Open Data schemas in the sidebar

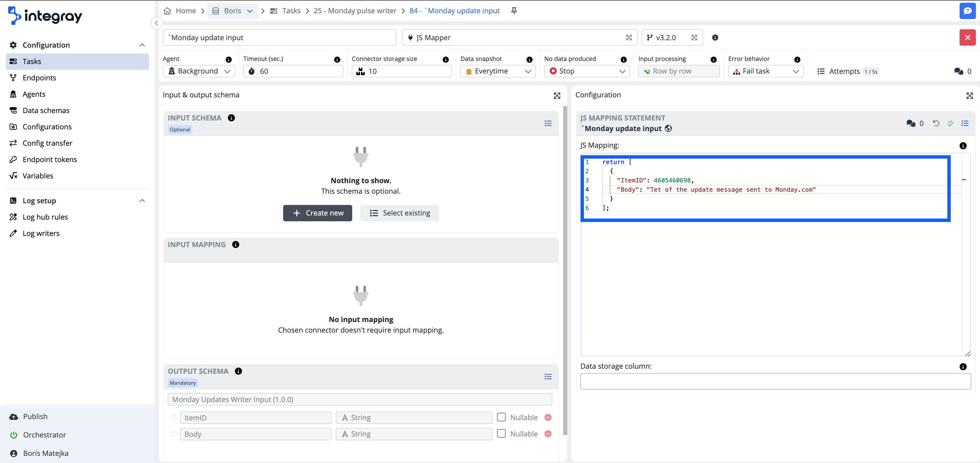[46, 110]
